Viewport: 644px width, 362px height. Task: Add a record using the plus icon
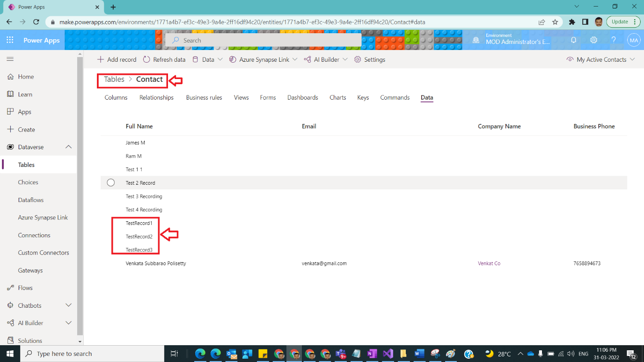pos(101,59)
